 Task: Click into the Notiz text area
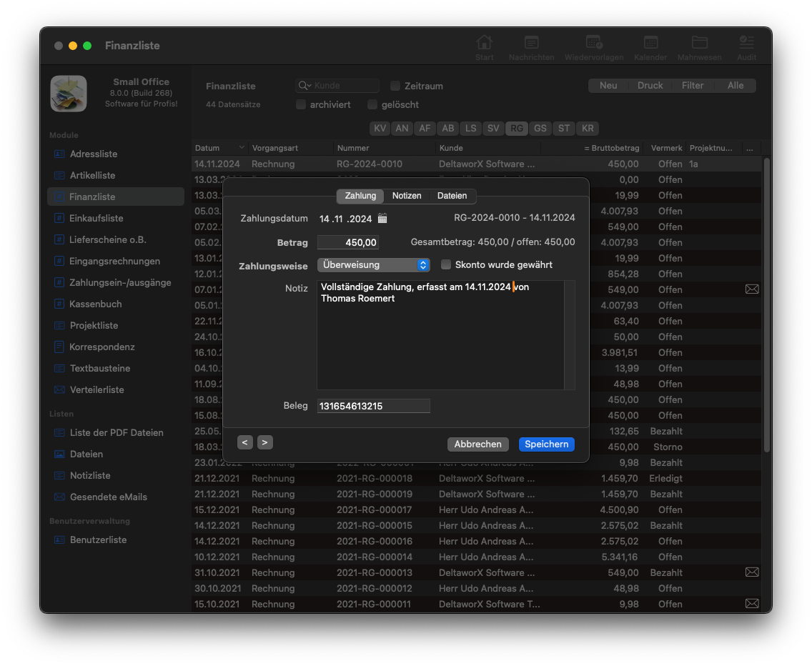pyautogui.click(x=440, y=335)
